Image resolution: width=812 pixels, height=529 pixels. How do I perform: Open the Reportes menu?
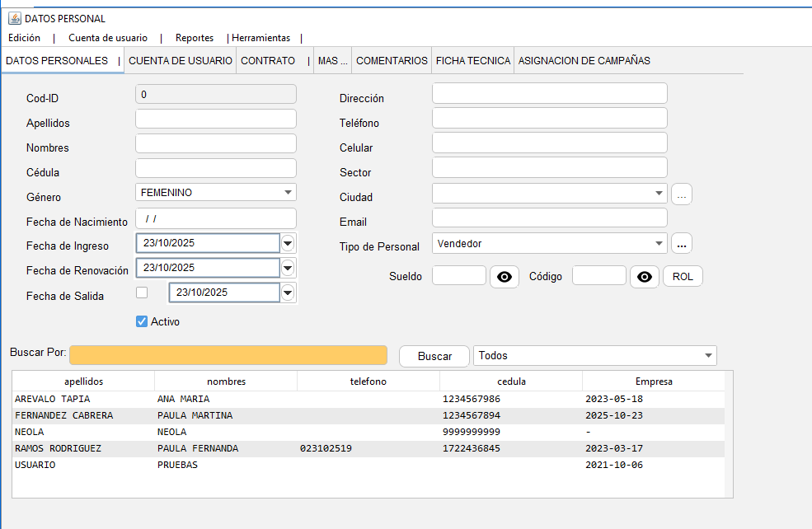coord(194,38)
